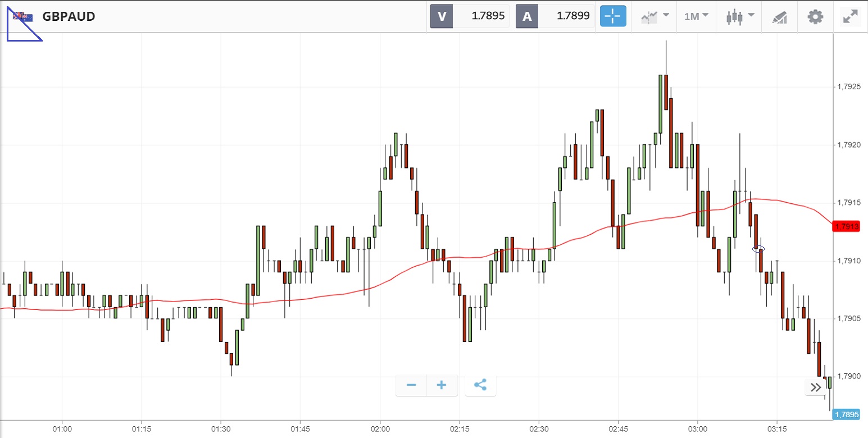The width and height of the screenshot is (868, 438).
Task: Click the share chart icon
Action: 480,385
